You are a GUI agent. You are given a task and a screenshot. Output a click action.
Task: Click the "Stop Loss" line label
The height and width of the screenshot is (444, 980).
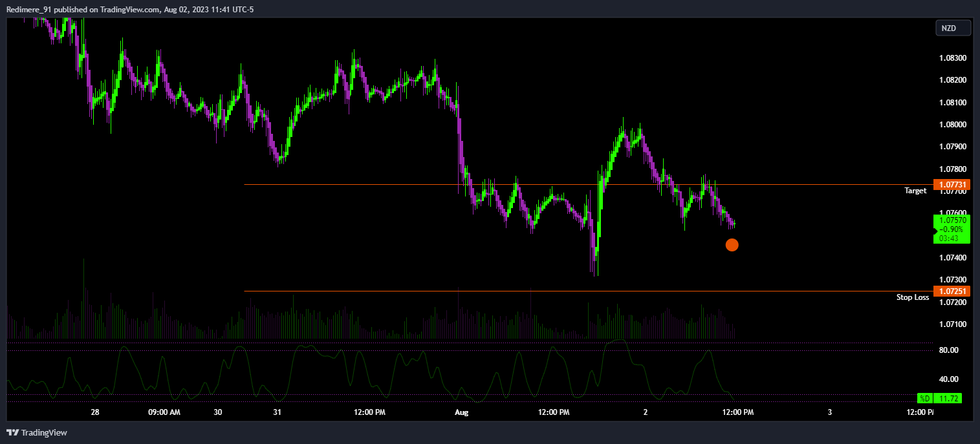click(913, 297)
